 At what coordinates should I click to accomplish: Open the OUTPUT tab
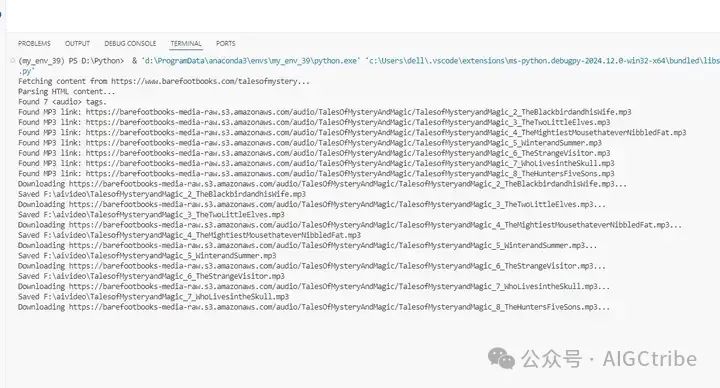tap(77, 44)
